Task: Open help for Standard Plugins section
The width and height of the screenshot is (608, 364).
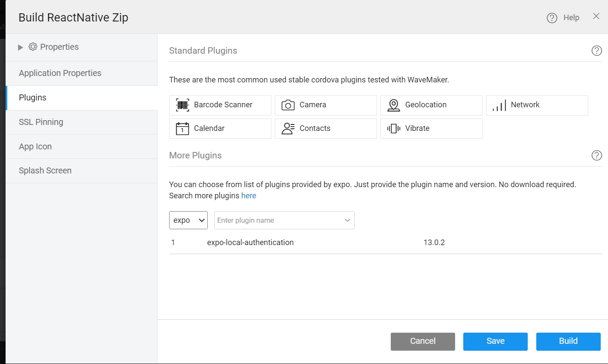Action: 596,50
